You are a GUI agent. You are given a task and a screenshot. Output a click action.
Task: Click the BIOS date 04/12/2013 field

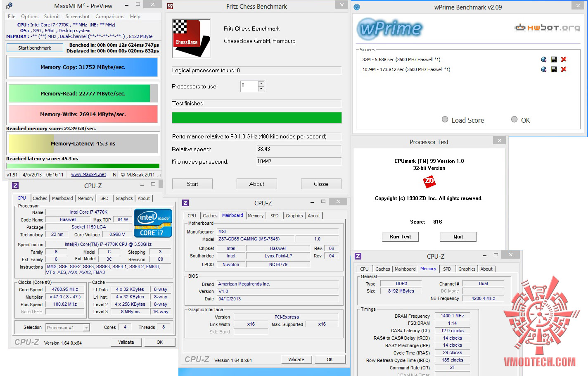(278, 299)
